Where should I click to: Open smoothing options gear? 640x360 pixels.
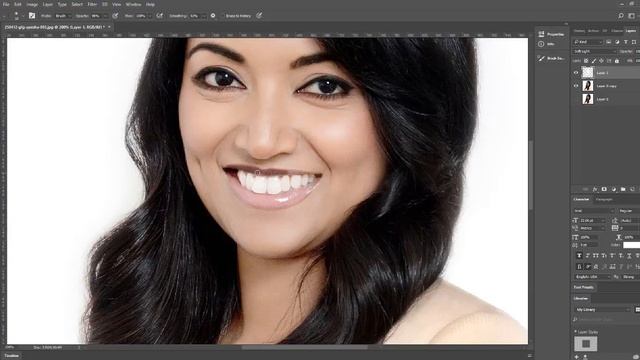[213, 16]
